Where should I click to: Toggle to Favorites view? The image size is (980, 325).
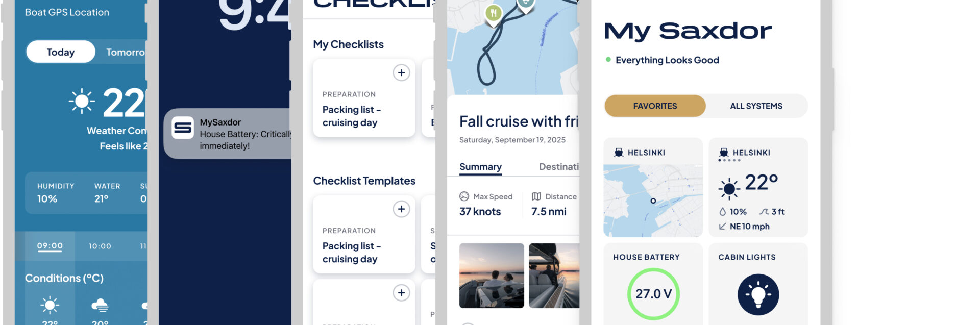coord(655,106)
